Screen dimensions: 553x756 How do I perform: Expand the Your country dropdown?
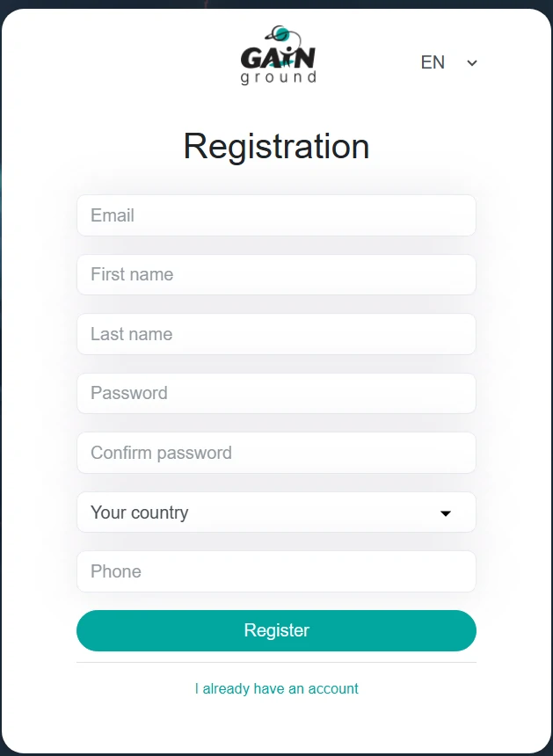click(276, 512)
